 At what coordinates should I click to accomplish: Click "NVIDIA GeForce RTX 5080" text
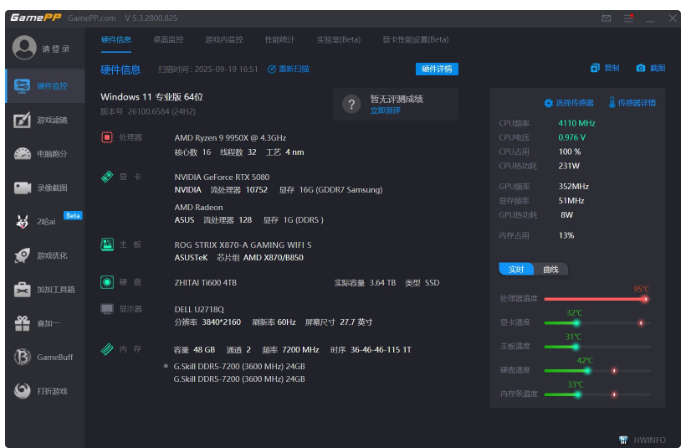click(x=222, y=177)
